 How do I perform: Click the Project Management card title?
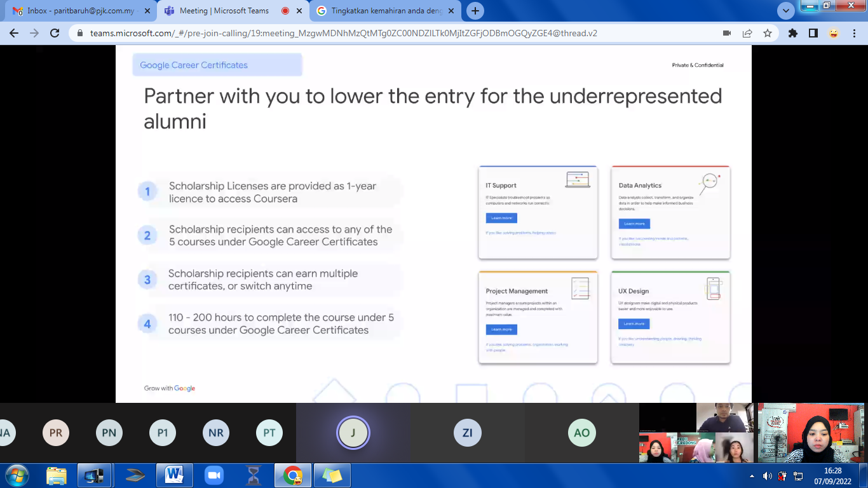click(x=517, y=291)
